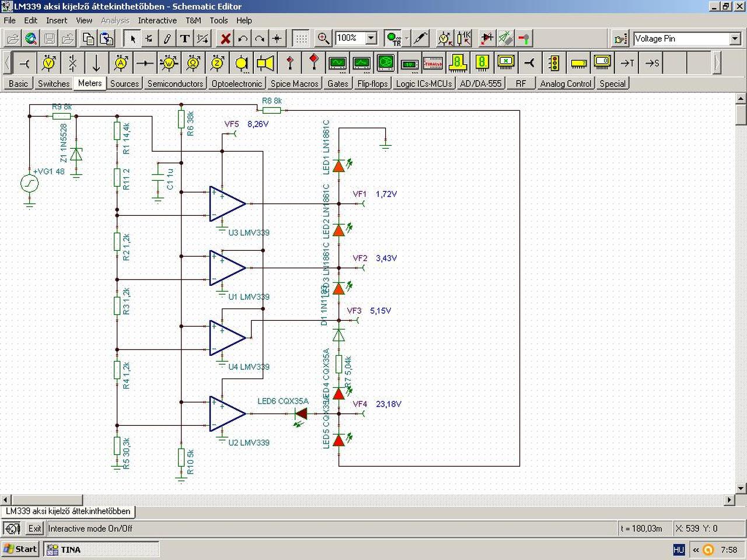
Task: Open the dropdown arrow next to TR button
Action: 407,38
